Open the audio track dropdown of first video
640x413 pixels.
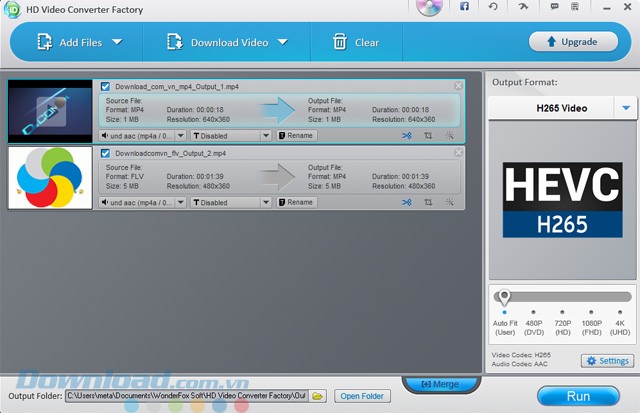click(x=143, y=135)
